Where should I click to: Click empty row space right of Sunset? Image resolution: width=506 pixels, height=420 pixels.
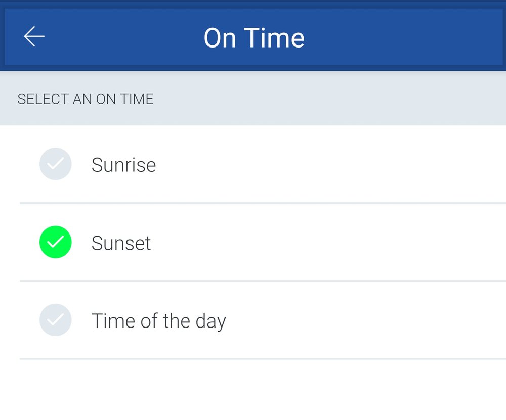point(328,243)
